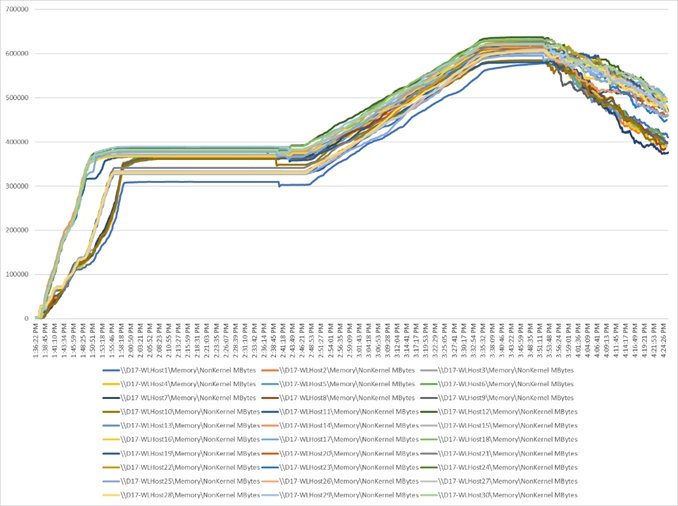Click the 700000 y-axis label
678x506 pixels.
18,9
